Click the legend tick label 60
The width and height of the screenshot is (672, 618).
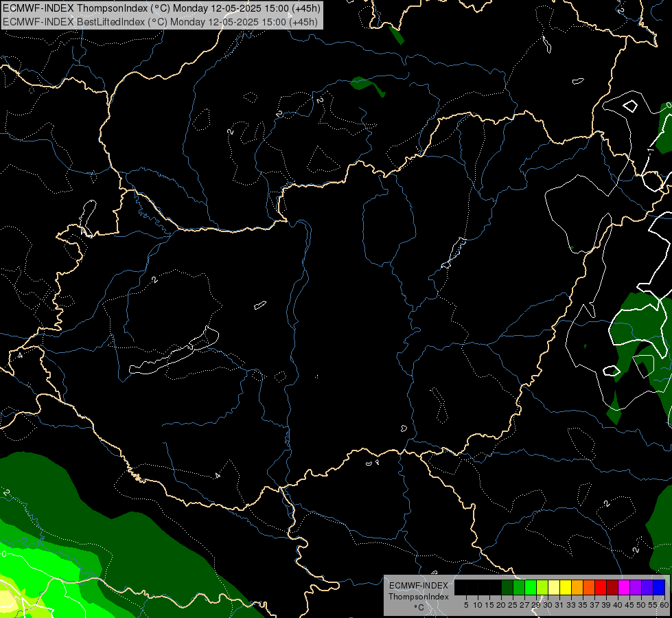(664, 605)
